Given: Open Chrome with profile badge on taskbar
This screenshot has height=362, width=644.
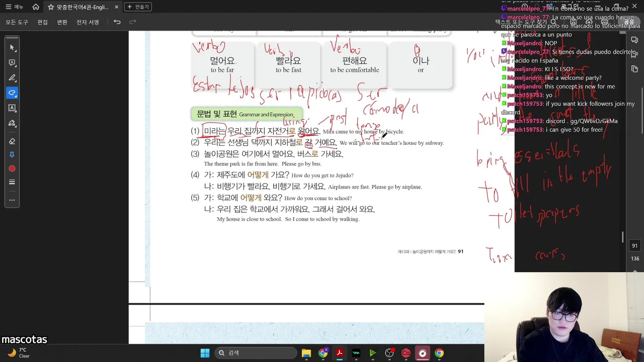Looking at the screenshot, I should tap(323, 353).
